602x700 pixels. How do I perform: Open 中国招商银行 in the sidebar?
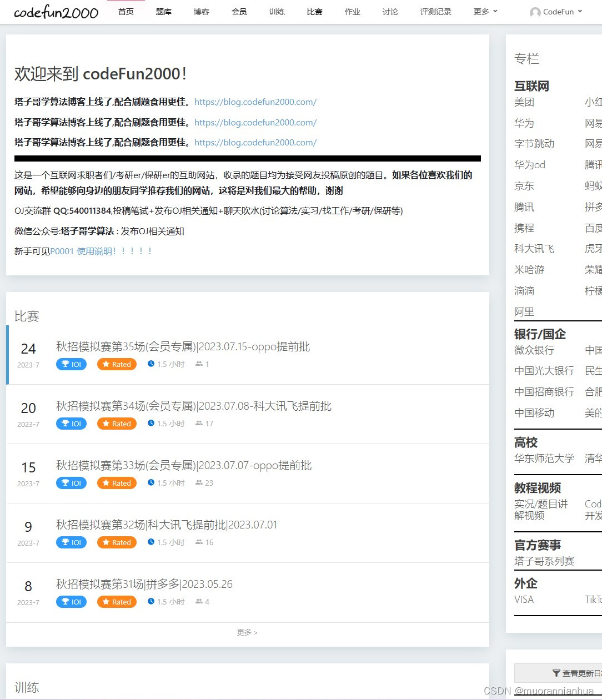(544, 392)
